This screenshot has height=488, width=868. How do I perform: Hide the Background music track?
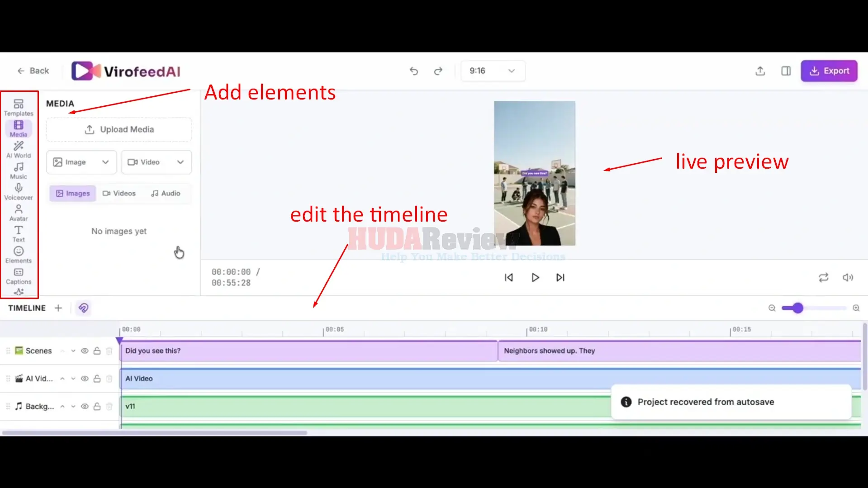tap(85, 406)
